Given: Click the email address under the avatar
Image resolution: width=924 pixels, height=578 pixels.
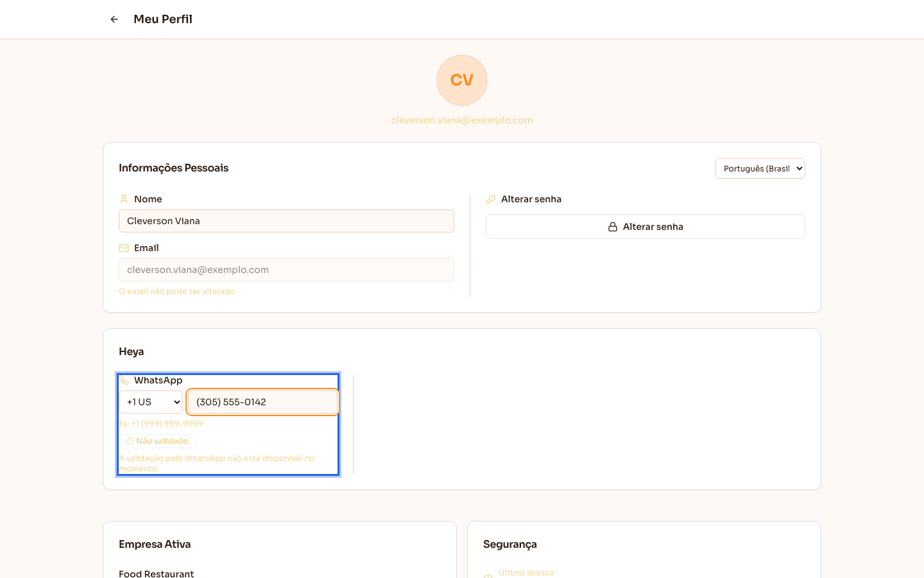Looking at the screenshot, I should [462, 120].
